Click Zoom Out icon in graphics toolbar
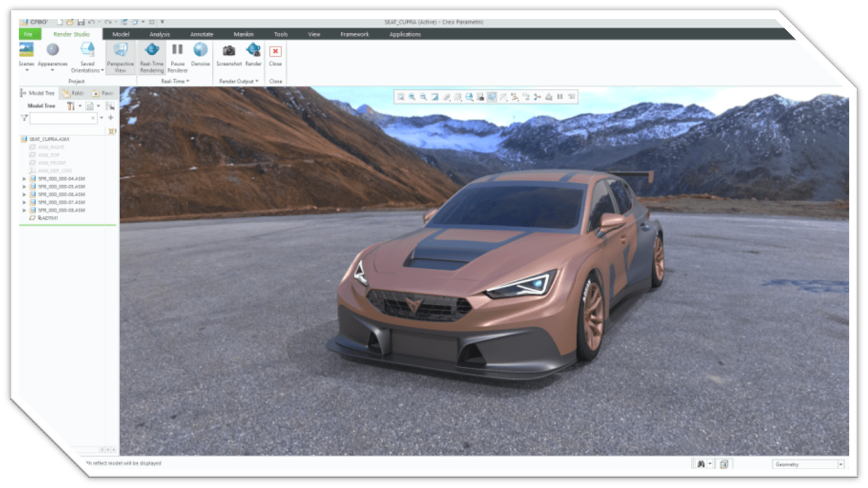 [423, 96]
